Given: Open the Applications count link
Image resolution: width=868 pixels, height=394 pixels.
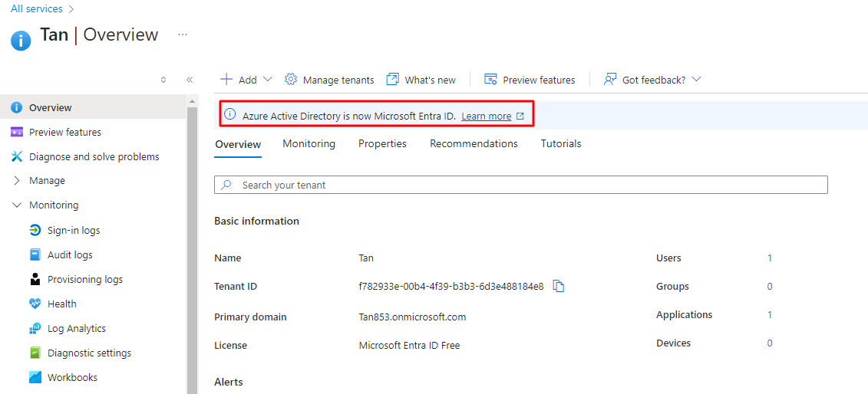Looking at the screenshot, I should coord(770,315).
